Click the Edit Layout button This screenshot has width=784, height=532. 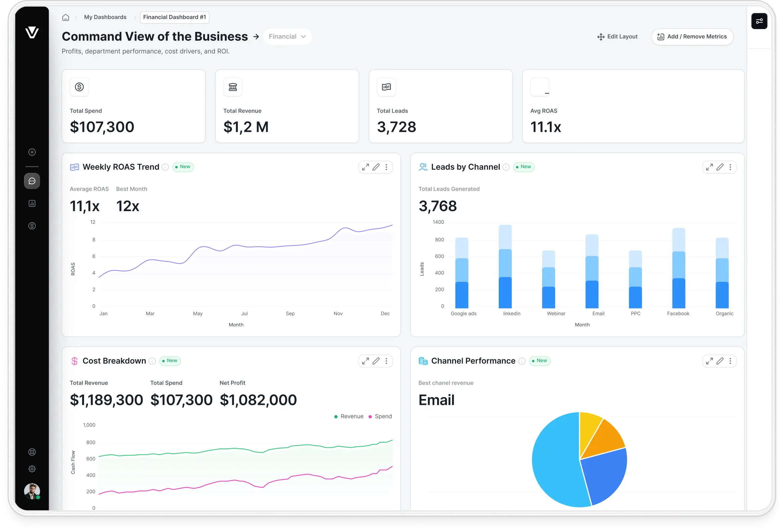pos(617,36)
